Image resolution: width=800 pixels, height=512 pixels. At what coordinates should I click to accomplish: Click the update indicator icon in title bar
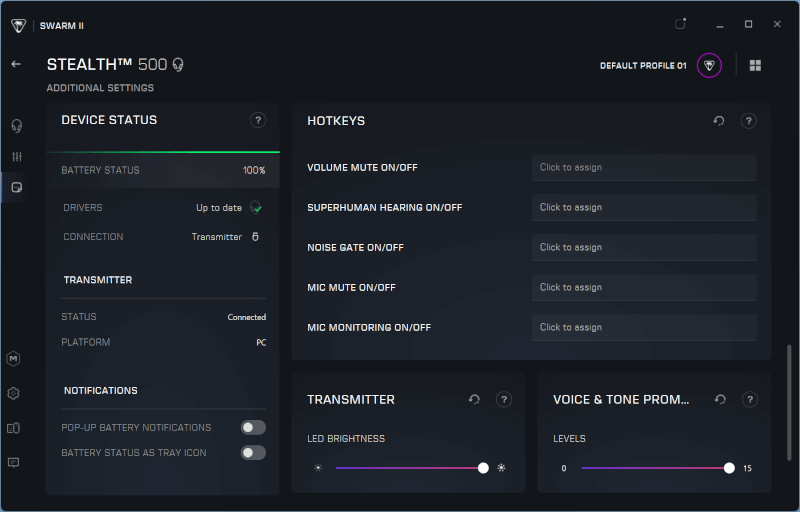coord(680,23)
